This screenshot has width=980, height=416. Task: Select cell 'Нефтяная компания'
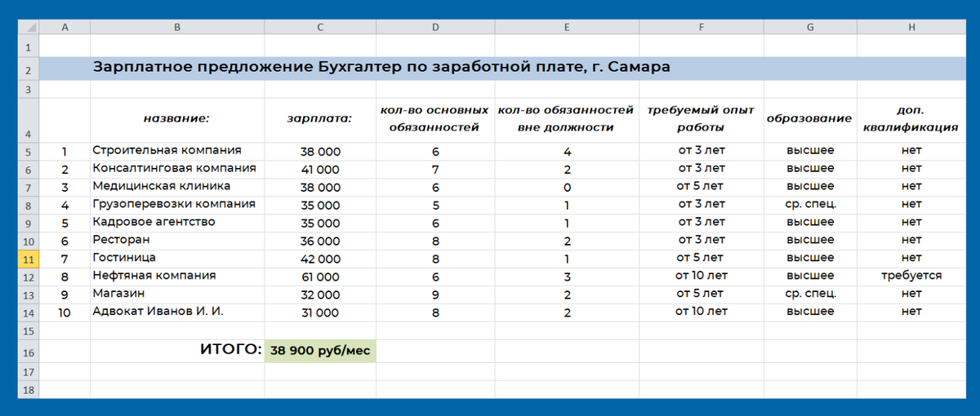click(x=177, y=277)
